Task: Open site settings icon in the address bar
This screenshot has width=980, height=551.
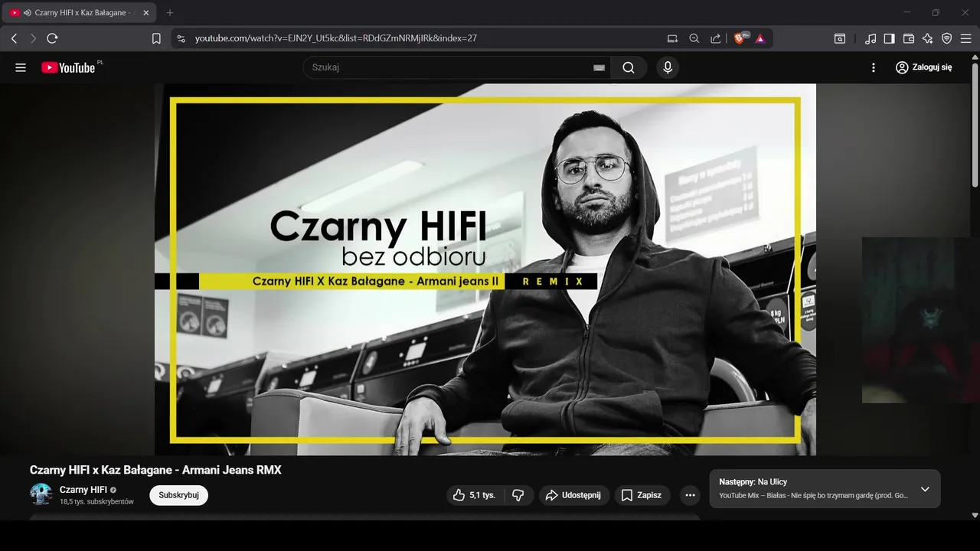Action: tap(181, 38)
